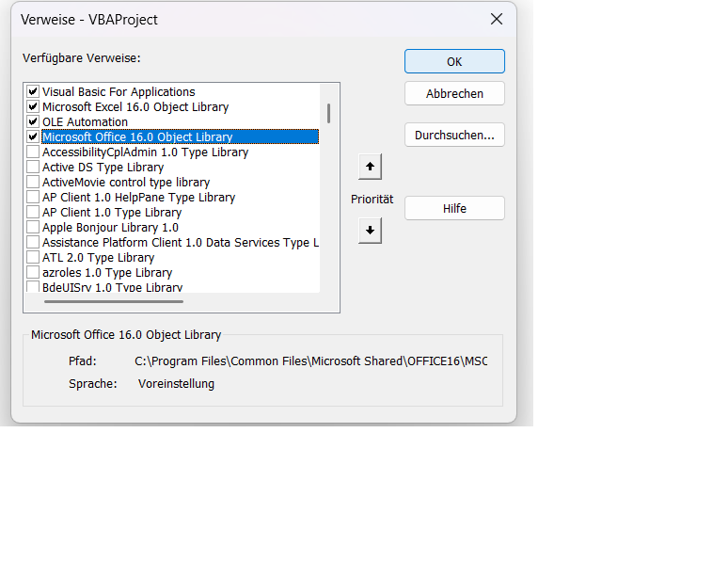Check AccessibilityCplAdmin 1.0 Type Library
Viewport: 728px width, 577px height.
(33, 152)
